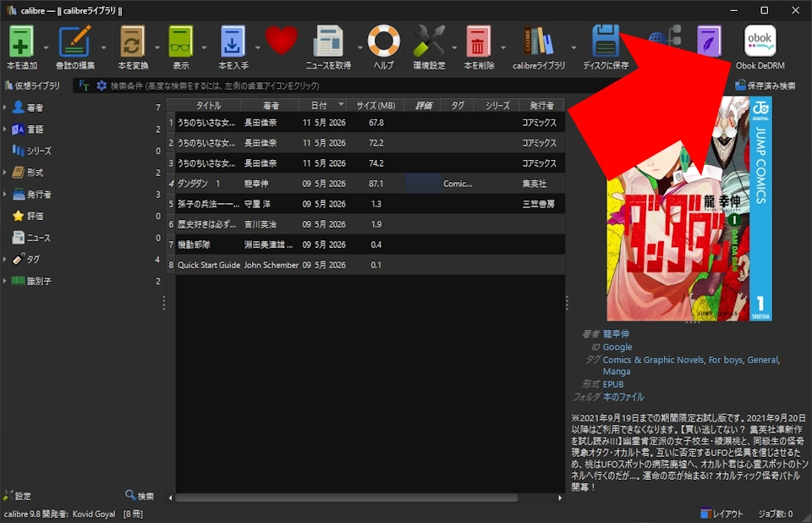Click the red heart donate icon

pyautogui.click(x=281, y=41)
